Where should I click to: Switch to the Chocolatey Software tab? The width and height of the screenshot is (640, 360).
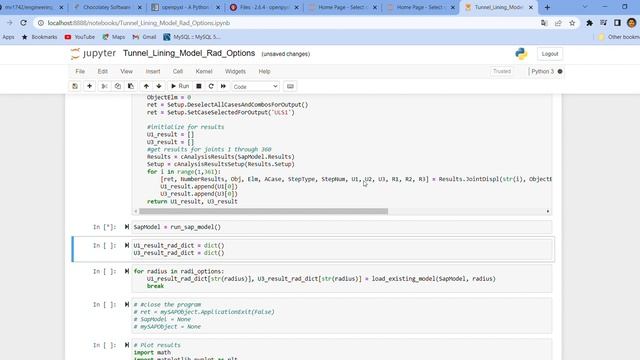point(107,7)
